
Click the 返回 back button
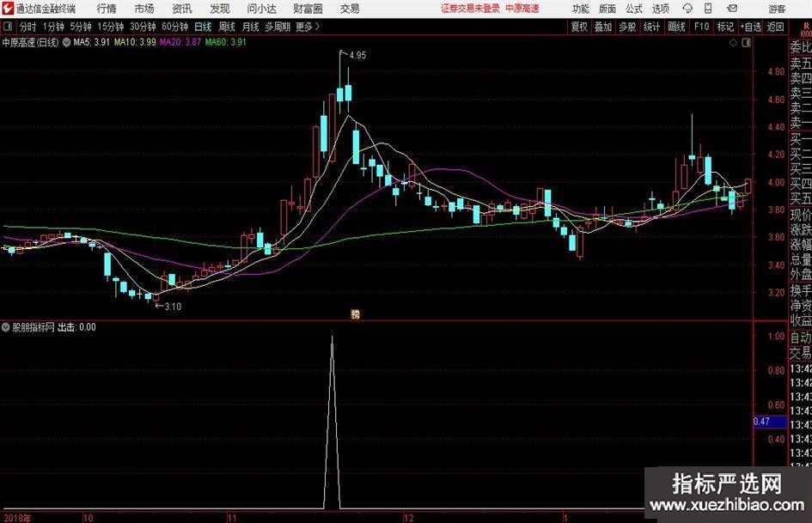click(775, 27)
